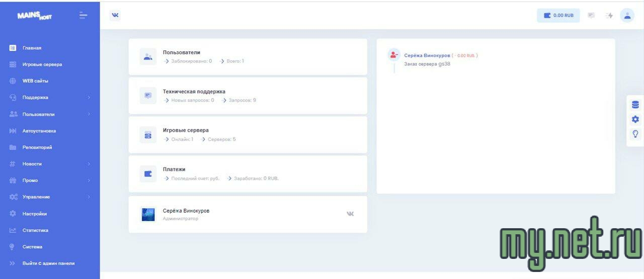Image resolution: width=644 pixels, height=279 pixels.
Task: Expand the Пользователи sidebar submenu
Action: click(x=89, y=114)
